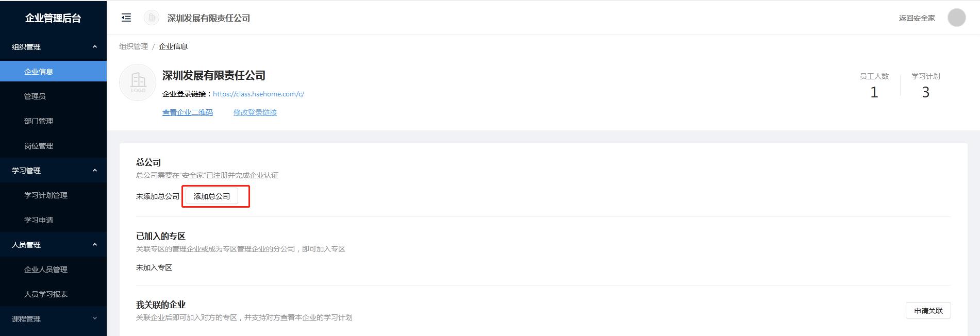The height and width of the screenshot is (336, 980).
Task: Collapse the 人员管理 menu section
Action: [x=53, y=245]
